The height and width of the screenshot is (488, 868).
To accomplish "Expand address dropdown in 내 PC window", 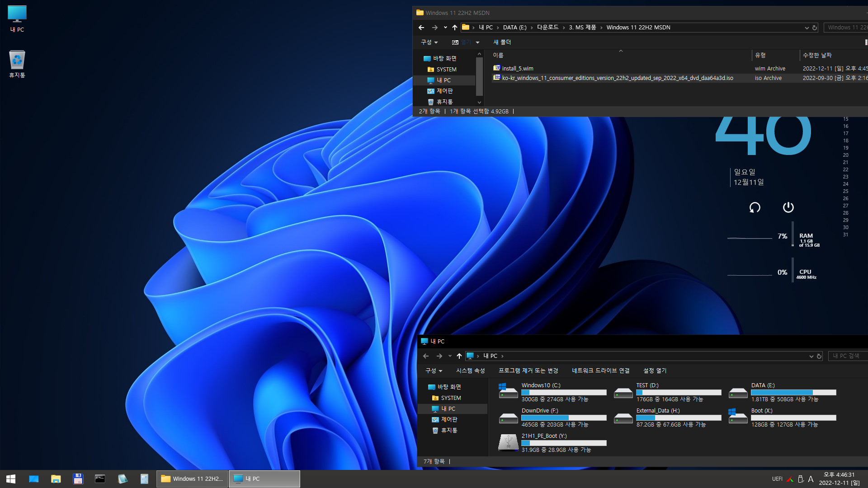I will (x=811, y=356).
